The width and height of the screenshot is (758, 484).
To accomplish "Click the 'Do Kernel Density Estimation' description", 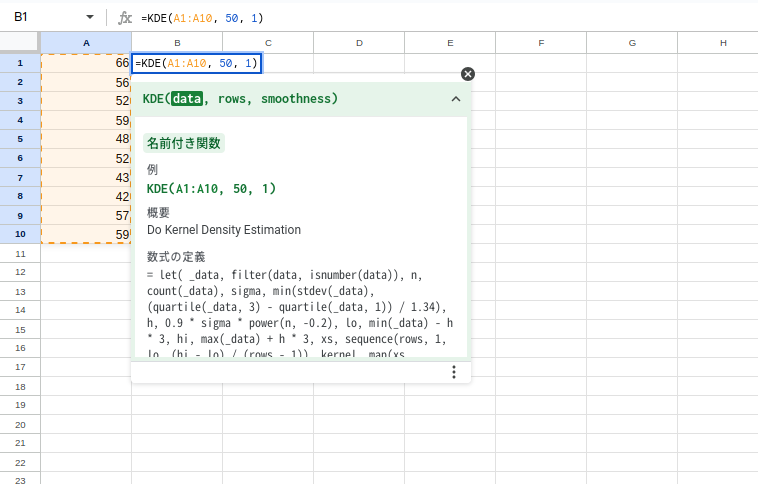I will (224, 230).
